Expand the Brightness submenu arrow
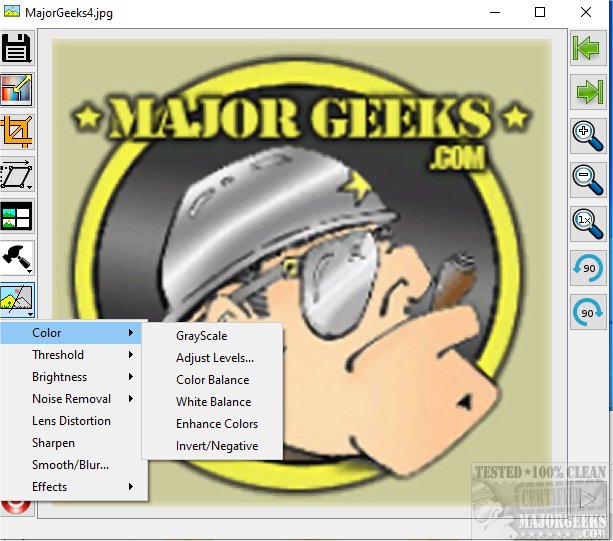613x541 pixels. coord(131,377)
